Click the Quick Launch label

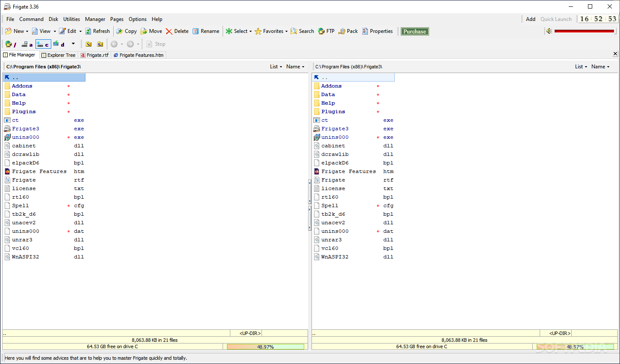pos(556,19)
